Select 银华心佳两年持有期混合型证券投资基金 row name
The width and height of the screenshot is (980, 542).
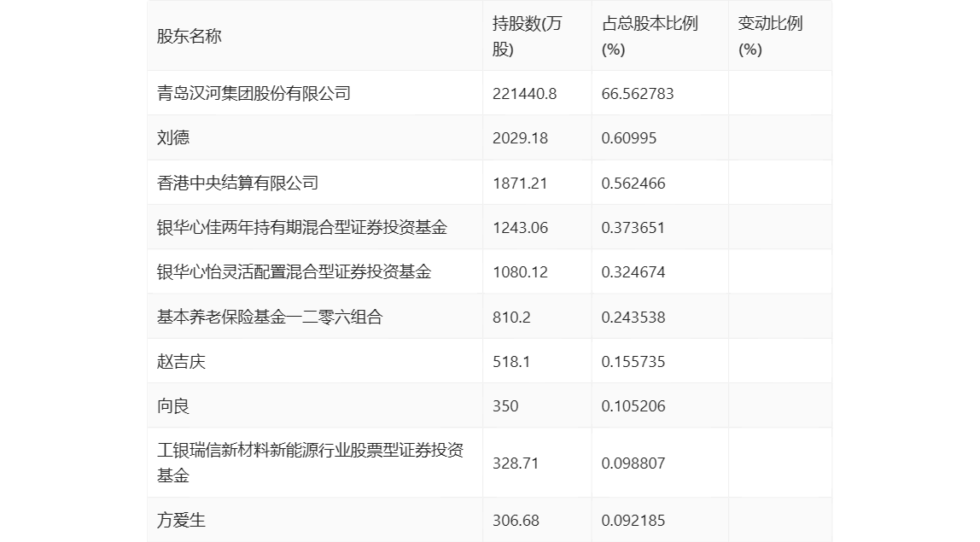click(x=302, y=227)
